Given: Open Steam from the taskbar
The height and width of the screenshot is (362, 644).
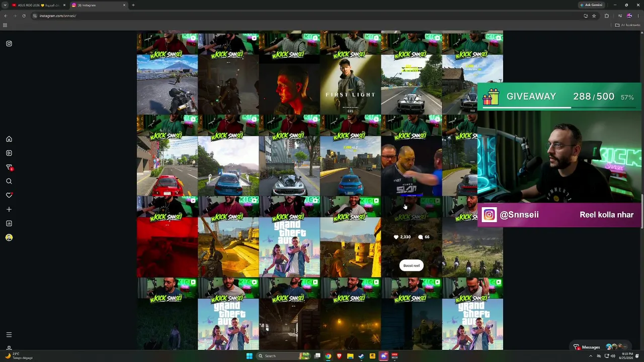Looking at the screenshot, I should (361, 356).
